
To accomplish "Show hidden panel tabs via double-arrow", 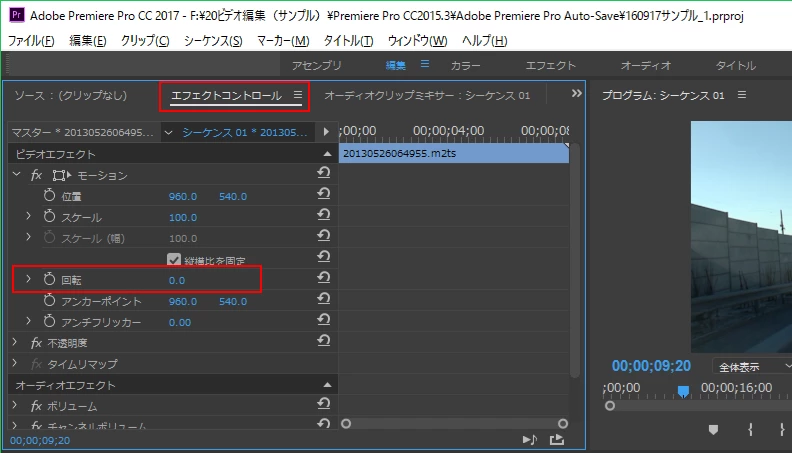I will point(576,93).
